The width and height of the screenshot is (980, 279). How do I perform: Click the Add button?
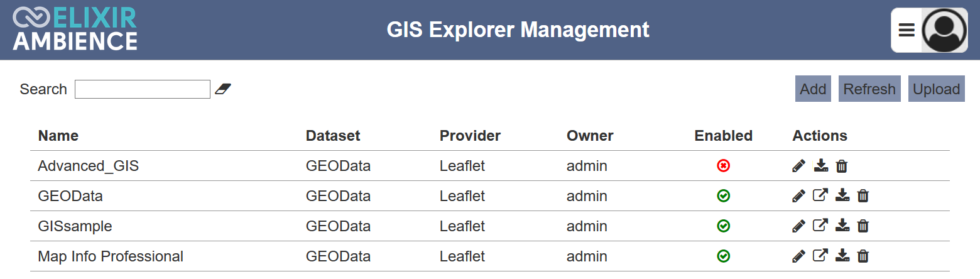pos(813,89)
